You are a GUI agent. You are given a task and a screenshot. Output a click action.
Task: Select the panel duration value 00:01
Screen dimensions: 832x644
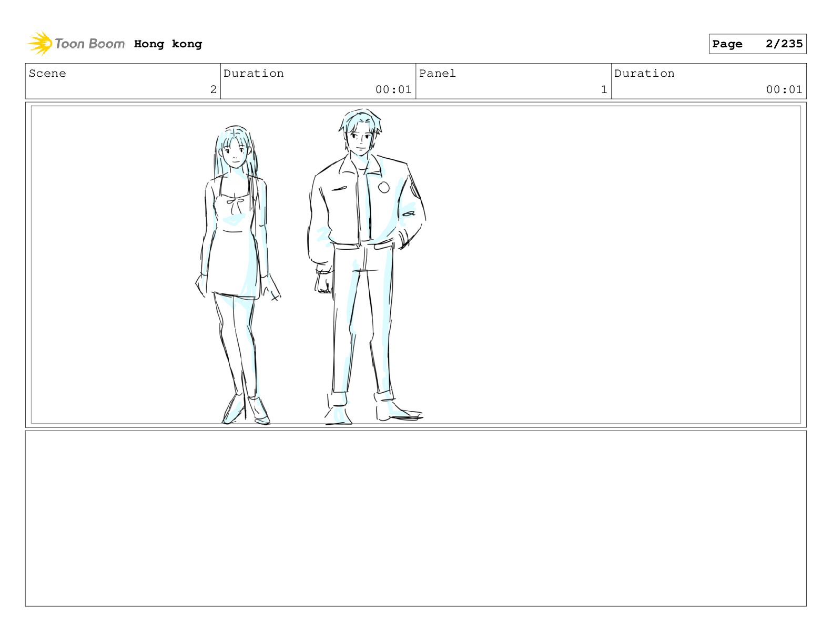click(x=784, y=90)
